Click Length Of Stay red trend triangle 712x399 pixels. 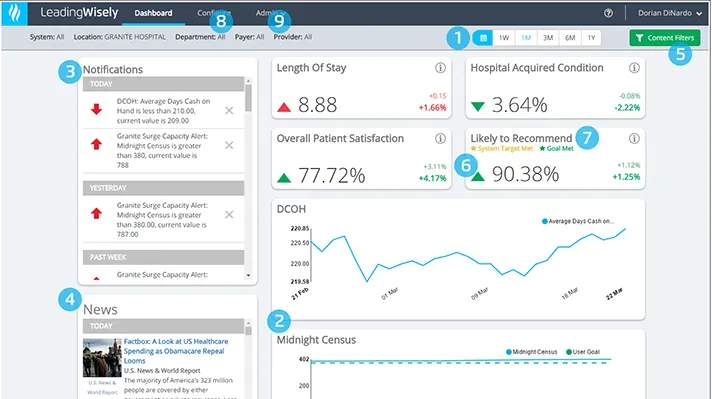pyautogui.click(x=284, y=107)
